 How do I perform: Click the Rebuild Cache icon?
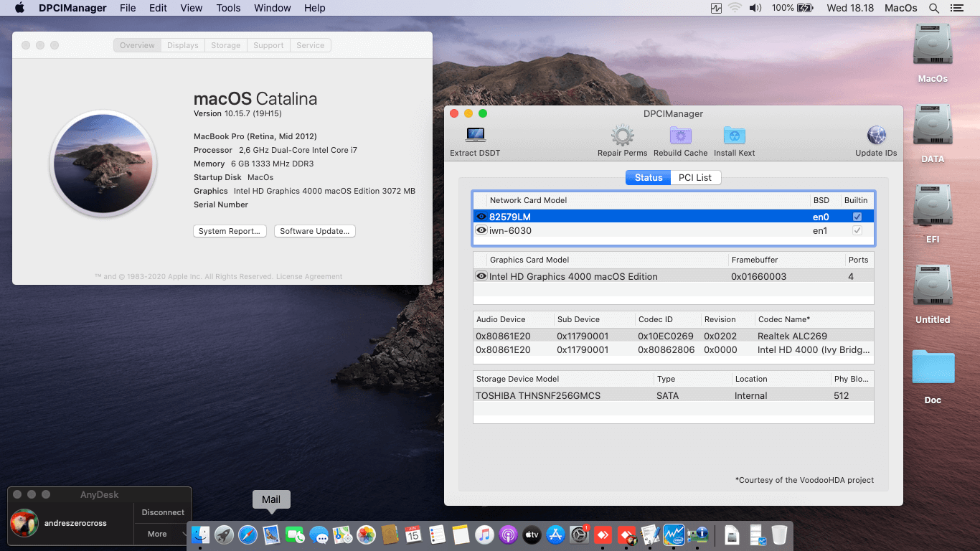[x=680, y=136]
